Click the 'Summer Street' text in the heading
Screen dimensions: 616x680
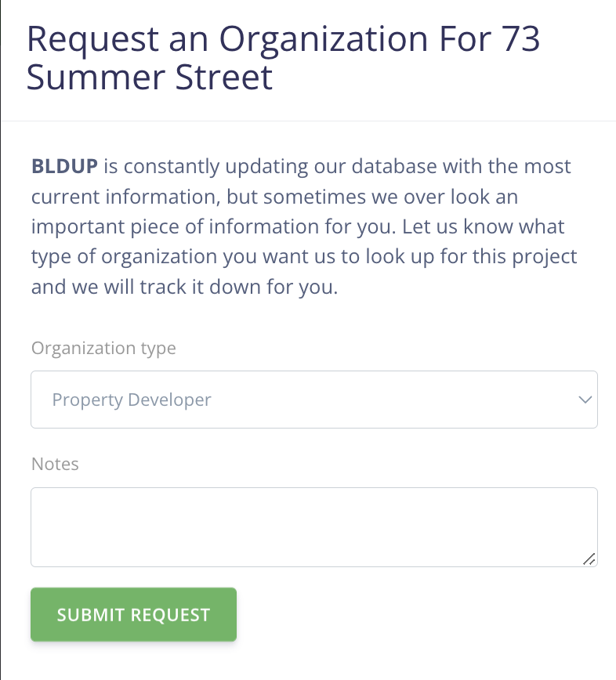[x=149, y=78]
